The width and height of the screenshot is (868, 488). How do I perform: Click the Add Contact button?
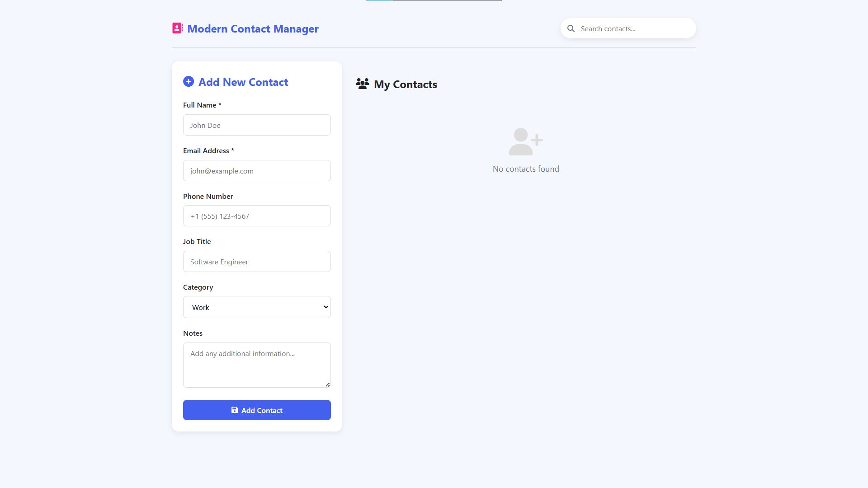point(257,410)
